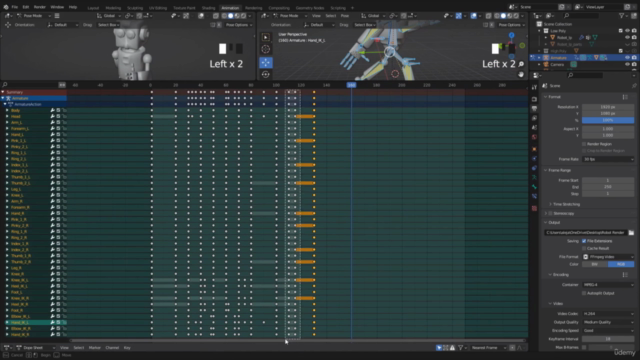Open the Container MPEG-4 dropdown
The height and width of the screenshot is (360, 640).
pyautogui.click(x=608, y=284)
